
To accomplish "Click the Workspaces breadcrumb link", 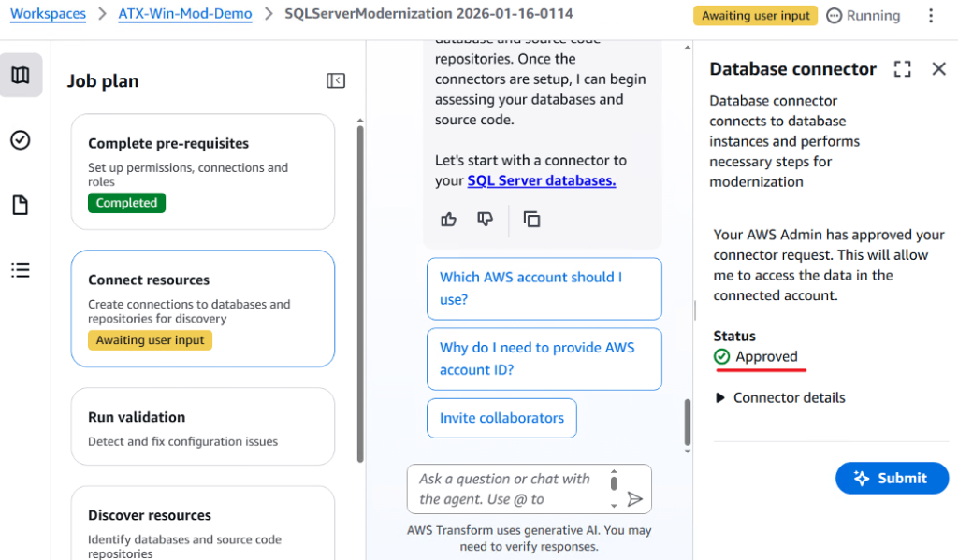I will pyautogui.click(x=48, y=14).
